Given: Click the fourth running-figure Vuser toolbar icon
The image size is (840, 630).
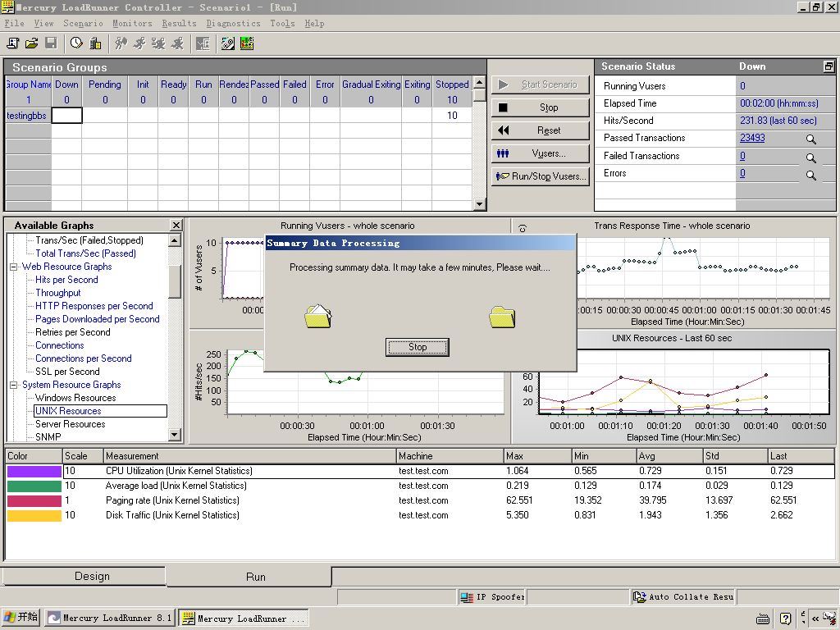Looking at the screenshot, I should tap(177, 43).
